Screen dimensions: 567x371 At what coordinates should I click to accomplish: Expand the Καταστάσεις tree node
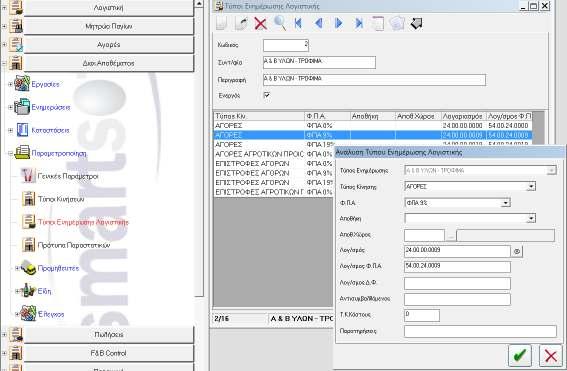pos(10,130)
